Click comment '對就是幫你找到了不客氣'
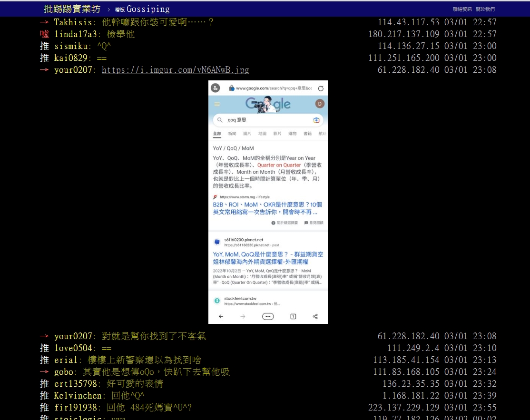Viewport: 530px width, 420px height. click(x=154, y=336)
